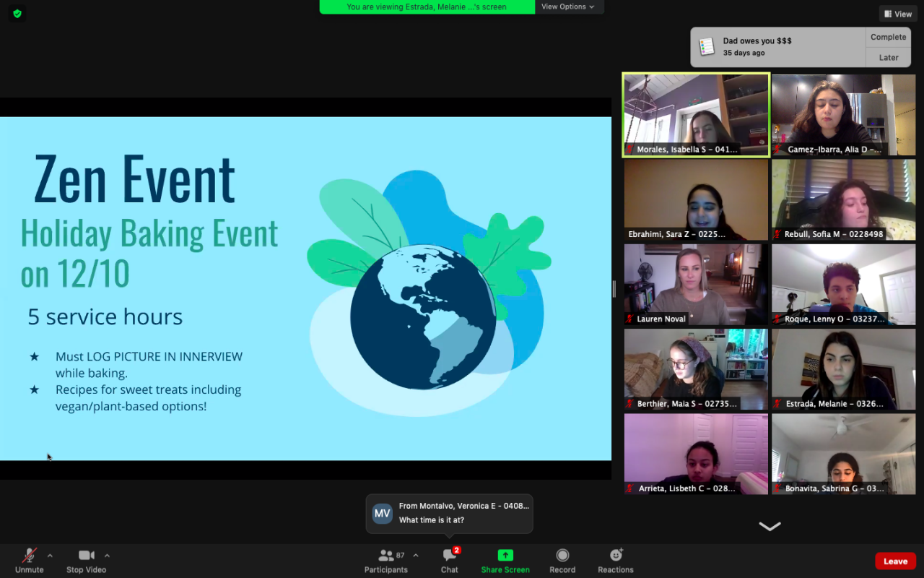The height and width of the screenshot is (578, 924).
Task: Select Bonavita, Sabrina G video tile
Action: [x=843, y=454]
